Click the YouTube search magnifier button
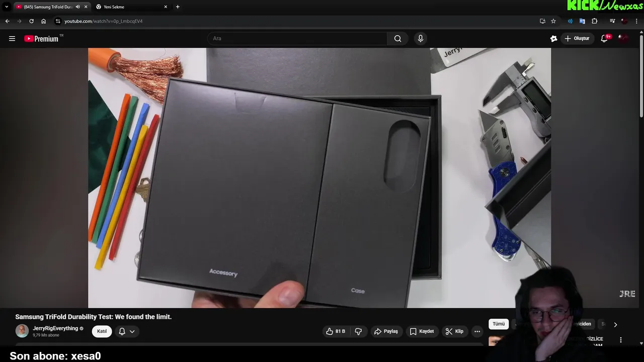This screenshot has height=362, width=644. pos(397,39)
